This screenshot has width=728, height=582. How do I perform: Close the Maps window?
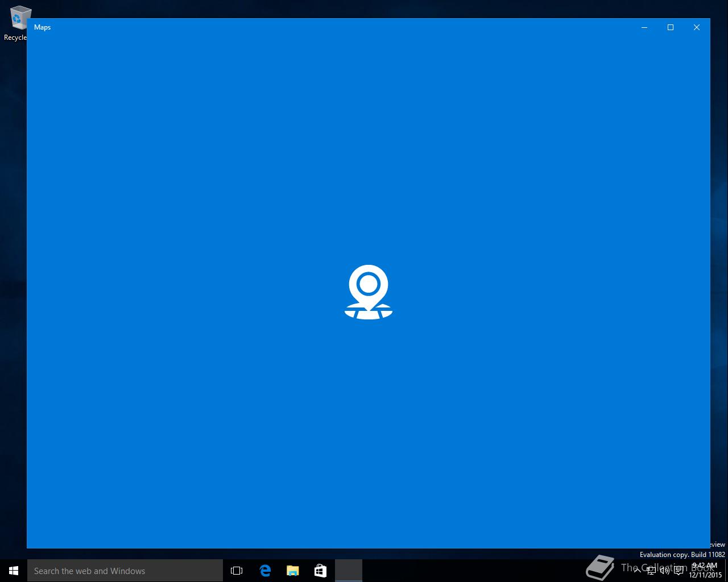click(697, 27)
